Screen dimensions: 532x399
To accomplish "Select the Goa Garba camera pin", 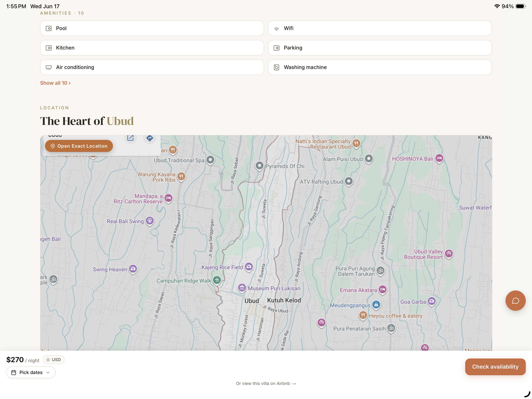I will pyautogui.click(x=432, y=301).
